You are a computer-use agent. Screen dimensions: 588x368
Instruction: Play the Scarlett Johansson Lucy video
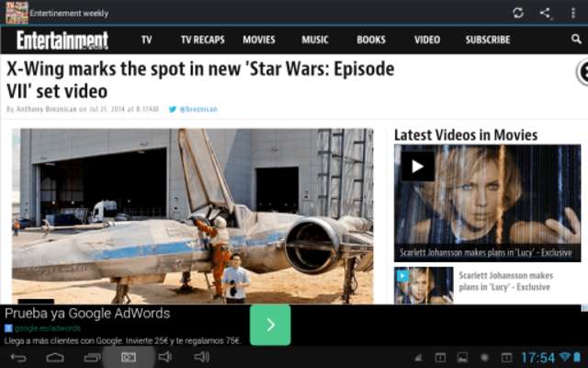click(x=418, y=167)
